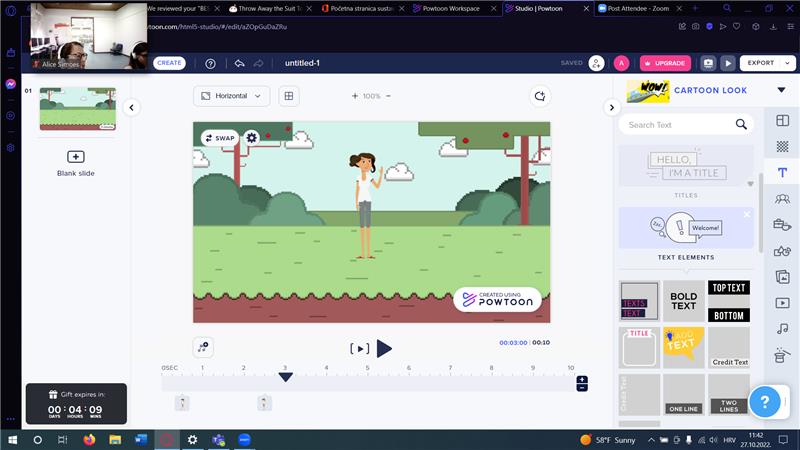Select the Welcome text elements card
The image size is (800, 450).
tap(686, 228)
